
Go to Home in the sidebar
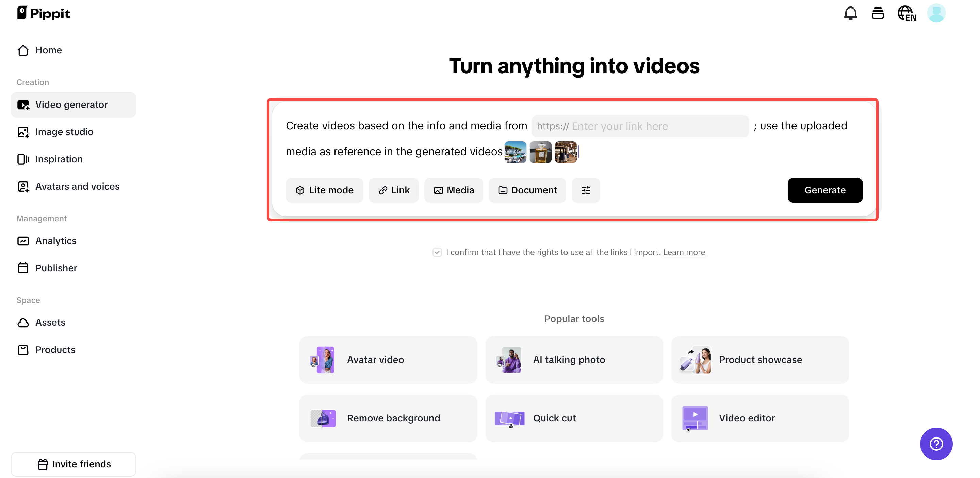click(x=48, y=50)
